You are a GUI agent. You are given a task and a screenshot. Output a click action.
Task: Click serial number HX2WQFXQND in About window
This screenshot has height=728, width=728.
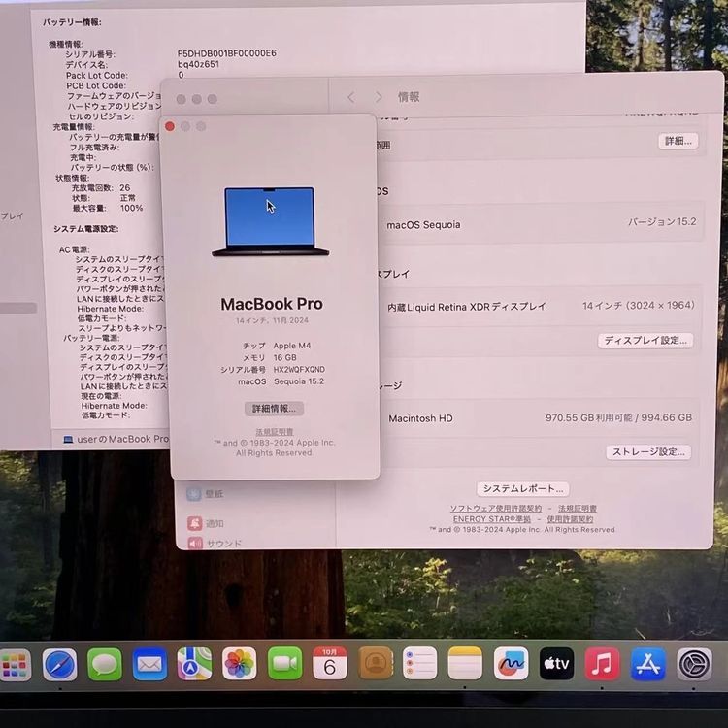click(x=299, y=370)
